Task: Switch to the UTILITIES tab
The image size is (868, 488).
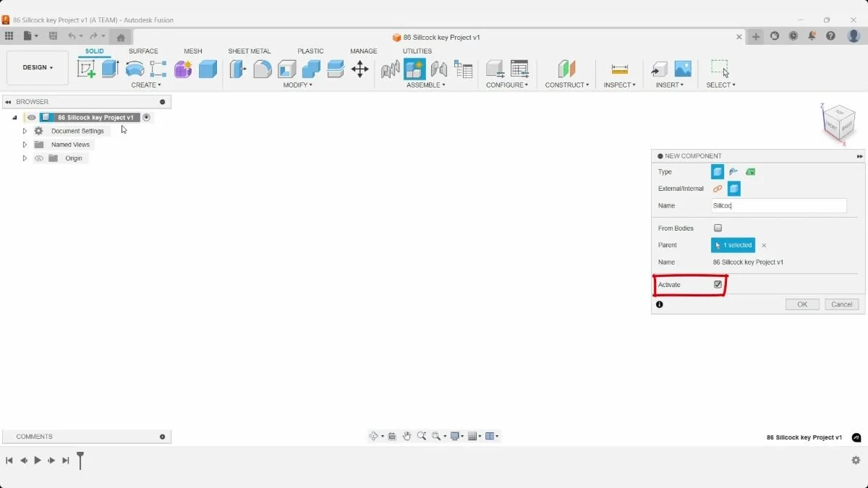Action: [x=417, y=51]
